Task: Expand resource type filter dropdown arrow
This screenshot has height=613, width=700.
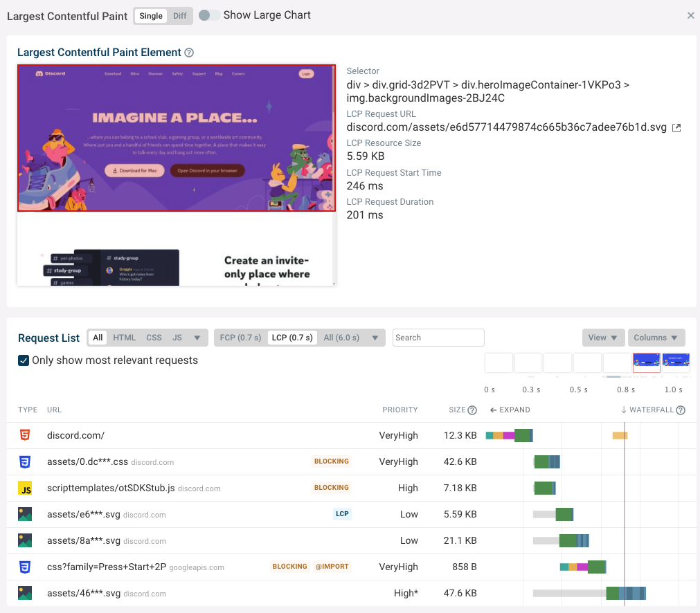Action: (x=197, y=338)
